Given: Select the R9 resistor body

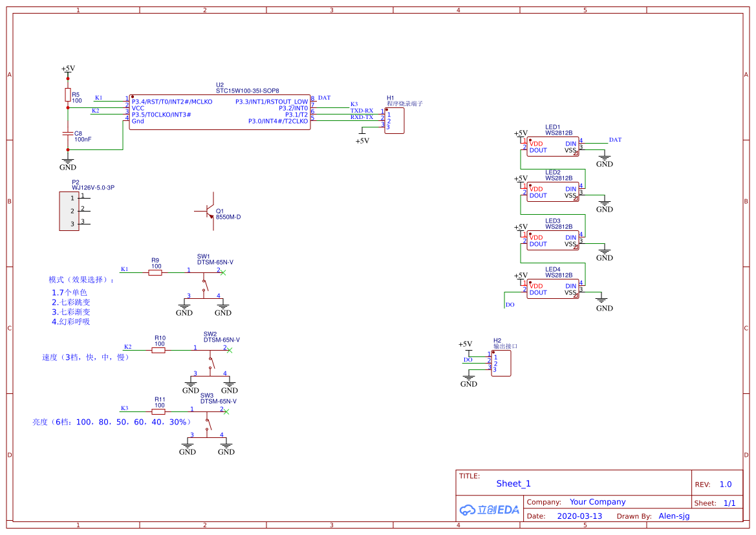Looking at the screenshot, I should [155, 272].
